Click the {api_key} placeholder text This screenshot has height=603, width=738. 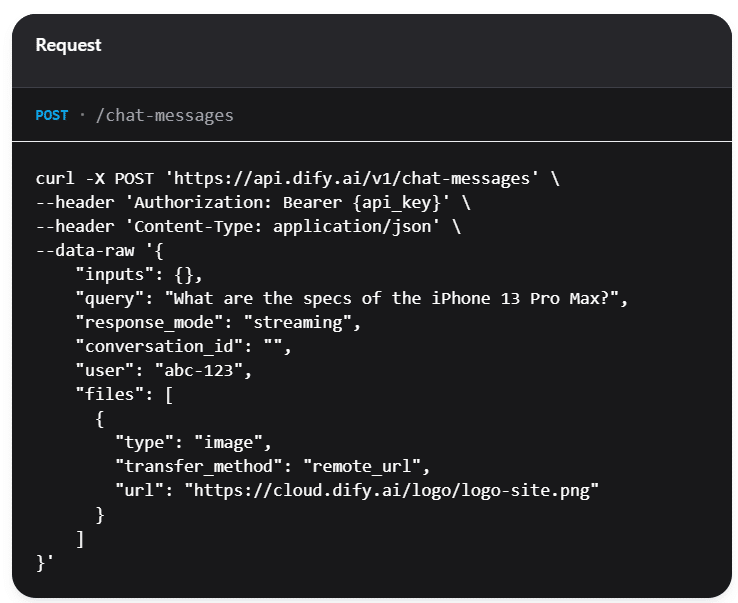[396, 202]
